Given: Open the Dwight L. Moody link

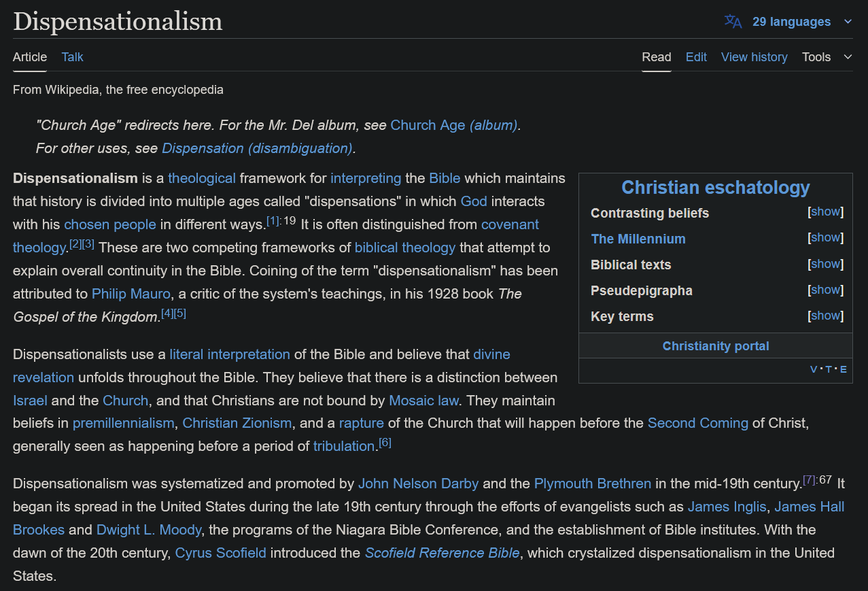Looking at the screenshot, I should (x=149, y=530).
